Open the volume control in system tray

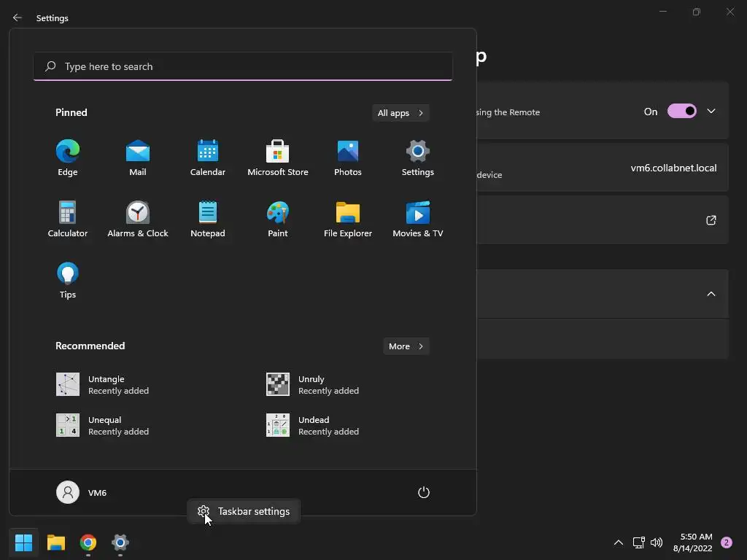point(657,542)
